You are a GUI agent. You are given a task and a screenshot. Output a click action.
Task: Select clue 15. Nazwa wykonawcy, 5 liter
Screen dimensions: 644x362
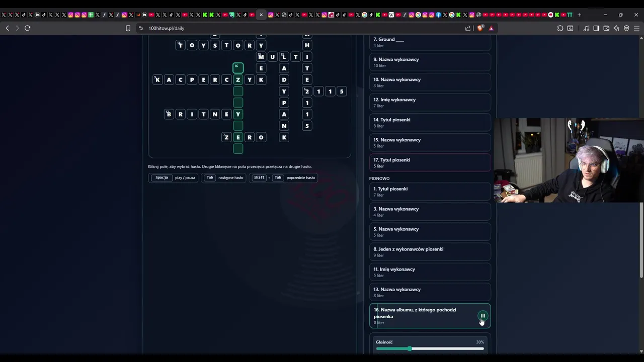pyautogui.click(x=430, y=142)
